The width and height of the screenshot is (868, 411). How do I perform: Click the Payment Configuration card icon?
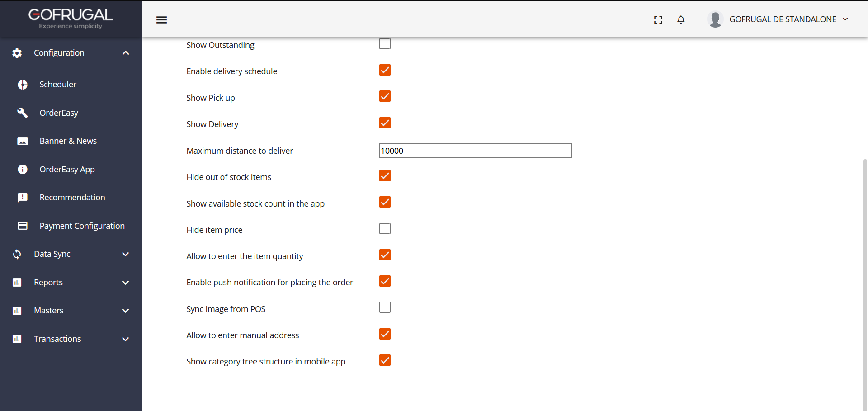click(x=23, y=226)
